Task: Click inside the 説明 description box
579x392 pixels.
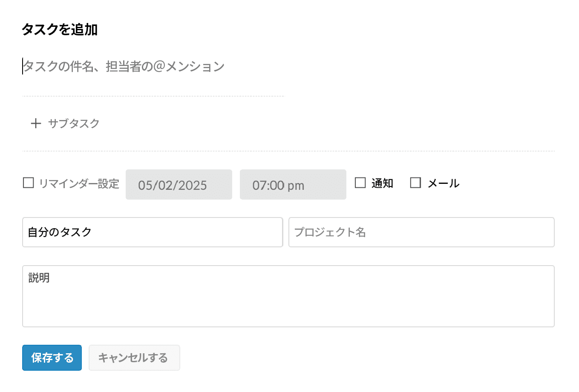Action: [x=288, y=296]
